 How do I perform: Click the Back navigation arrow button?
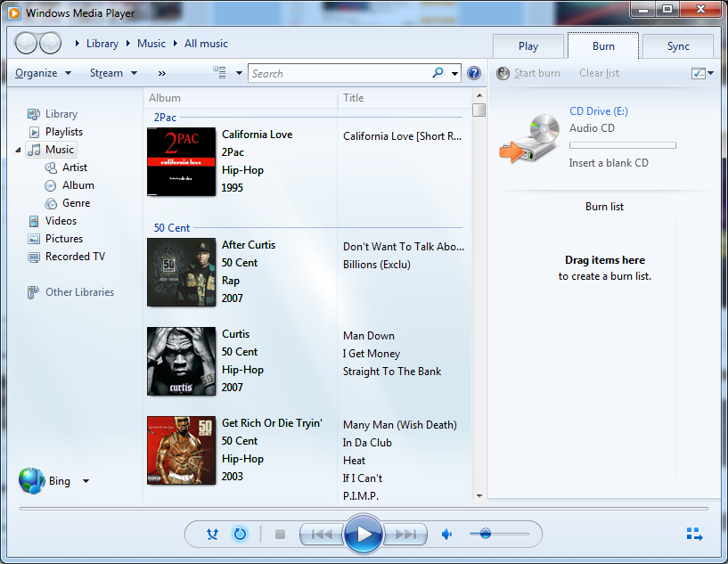[x=26, y=44]
